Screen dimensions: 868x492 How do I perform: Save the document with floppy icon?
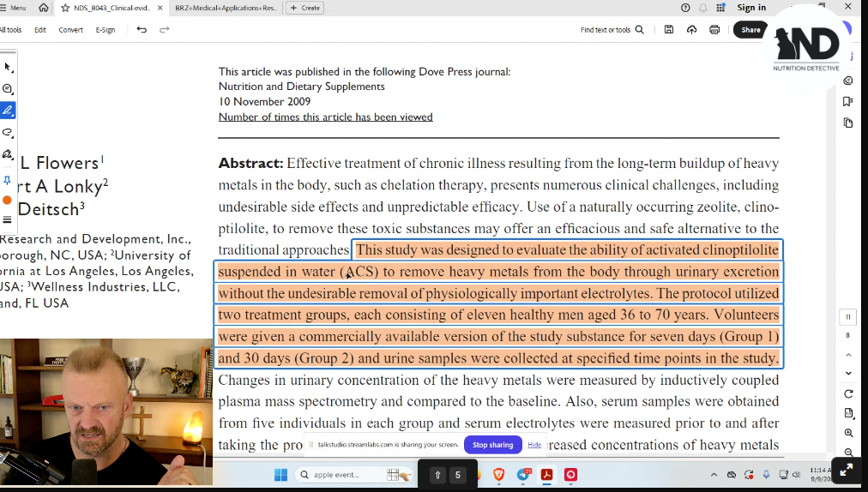point(669,30)
